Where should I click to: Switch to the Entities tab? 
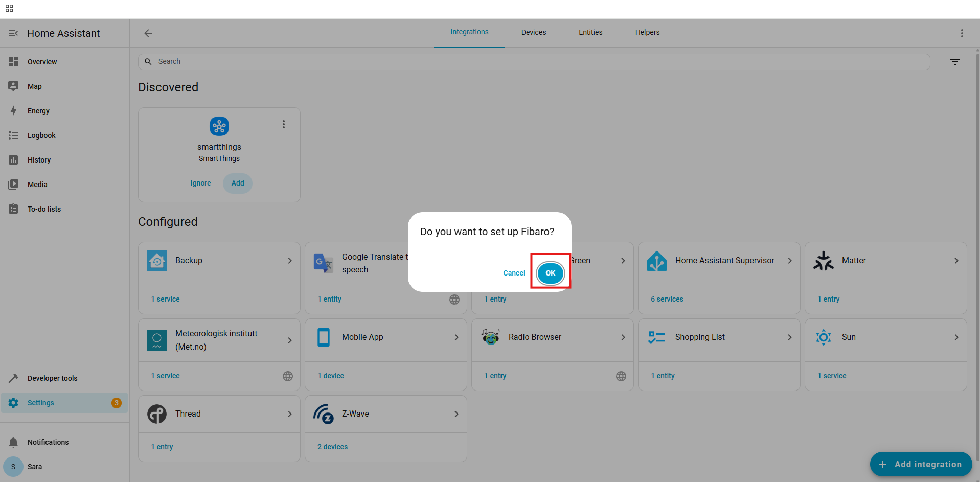pos(590,32)
